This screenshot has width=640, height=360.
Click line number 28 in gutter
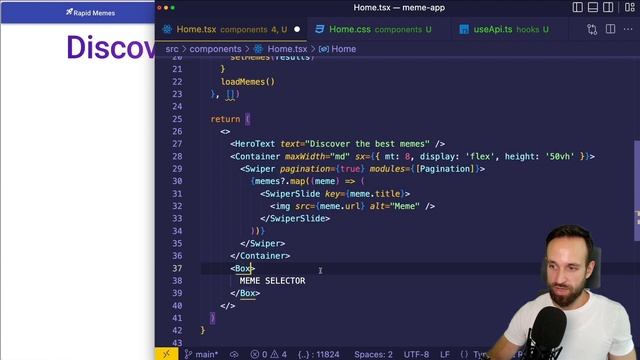click(177, 156)
